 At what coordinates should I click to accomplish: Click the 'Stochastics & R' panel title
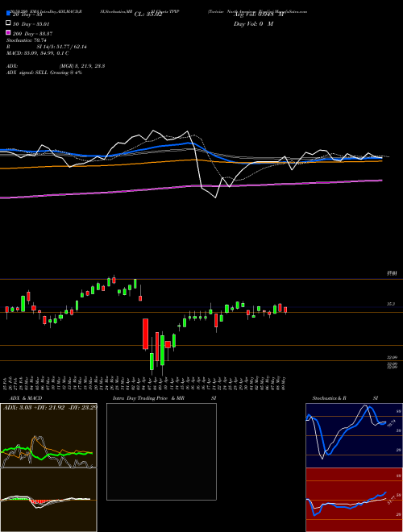point(329,398)
